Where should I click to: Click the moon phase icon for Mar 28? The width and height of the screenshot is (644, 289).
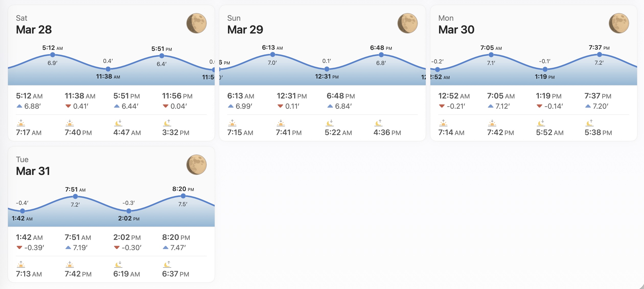[x=196, y=23]
